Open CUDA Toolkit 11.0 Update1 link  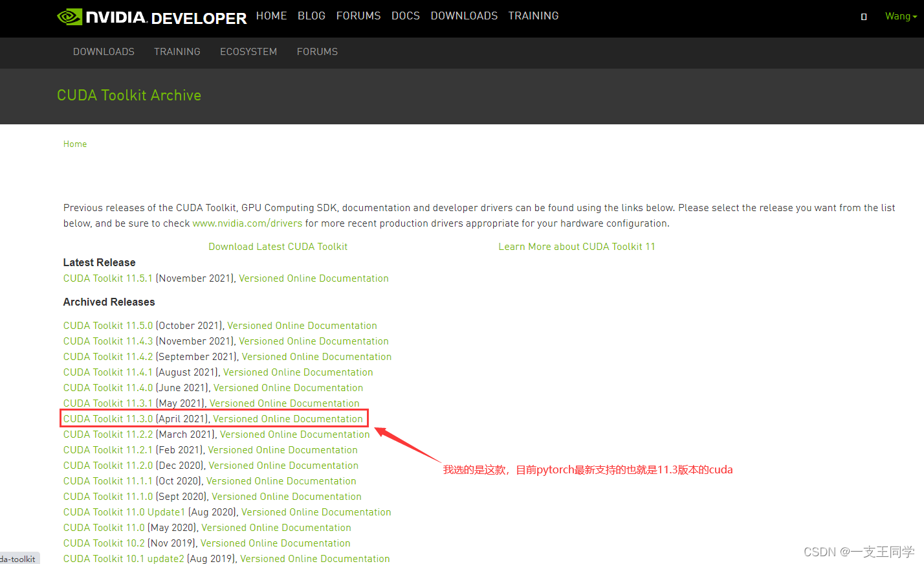click(124, 512)
